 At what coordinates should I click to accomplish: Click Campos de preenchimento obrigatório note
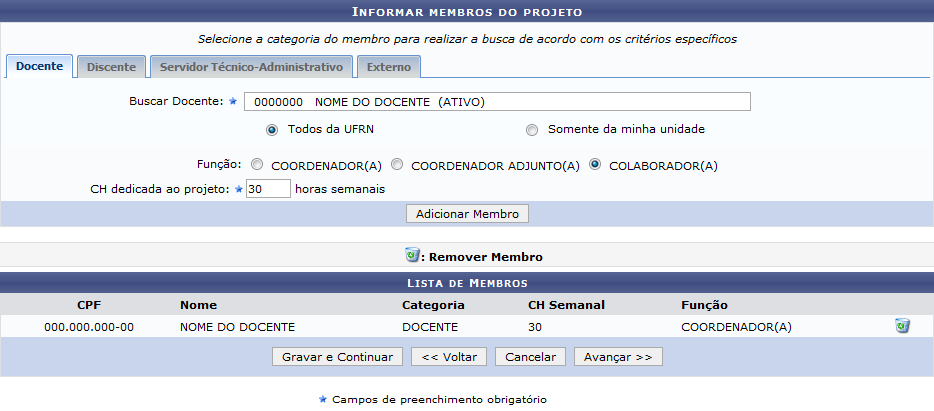coord(439,399)
